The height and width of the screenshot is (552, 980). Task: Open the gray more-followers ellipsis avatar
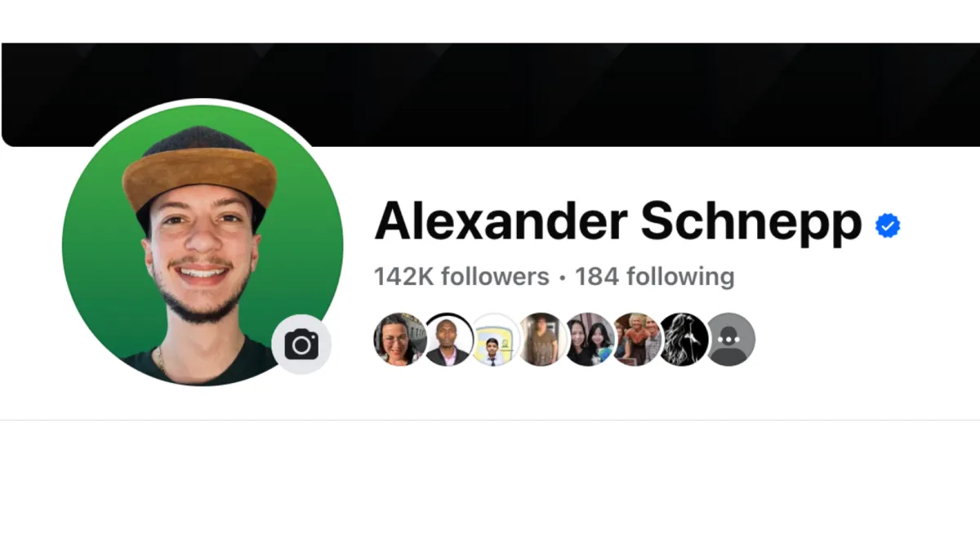730,340
